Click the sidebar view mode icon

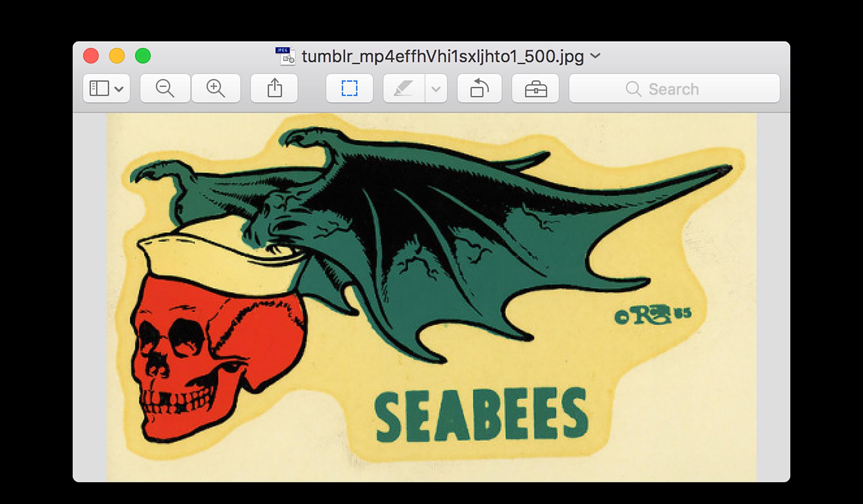pyautogui.click(x=99, y=88)
